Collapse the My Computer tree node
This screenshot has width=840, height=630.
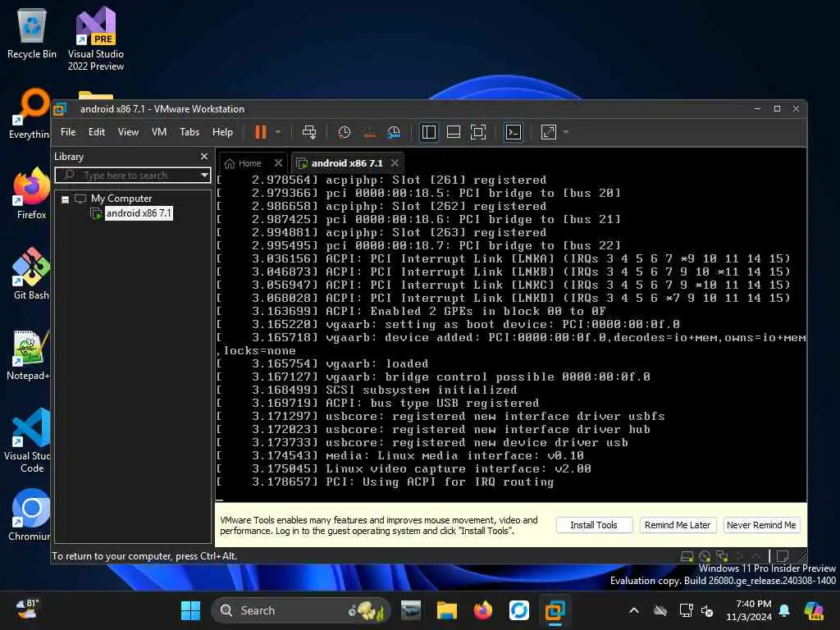coord(66,199)
